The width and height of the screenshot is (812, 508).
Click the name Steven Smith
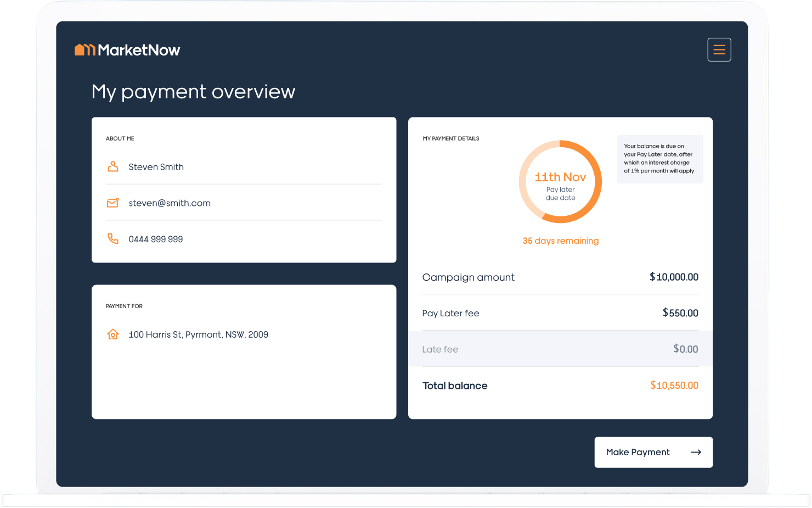tap(156, 167)
